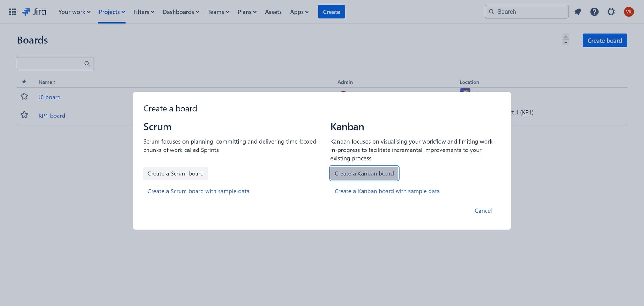Open the app switcher grid icon
644x306 pixels.
coord(13,12)
